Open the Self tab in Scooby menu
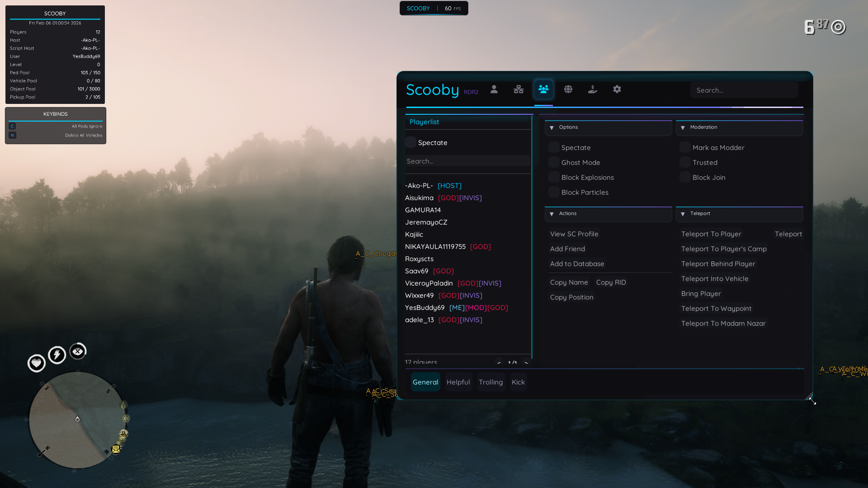868x488 pixels. (494, 89)
